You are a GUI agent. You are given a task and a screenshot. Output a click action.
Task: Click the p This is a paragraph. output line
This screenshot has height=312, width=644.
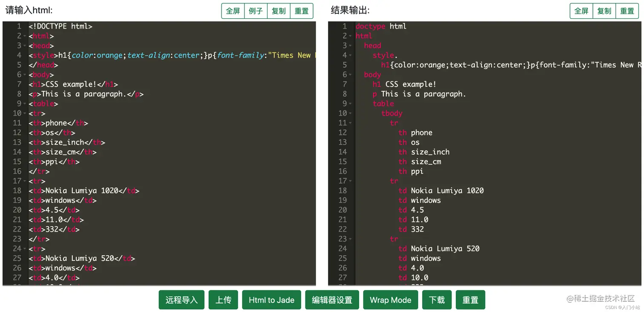coord(419,94)
